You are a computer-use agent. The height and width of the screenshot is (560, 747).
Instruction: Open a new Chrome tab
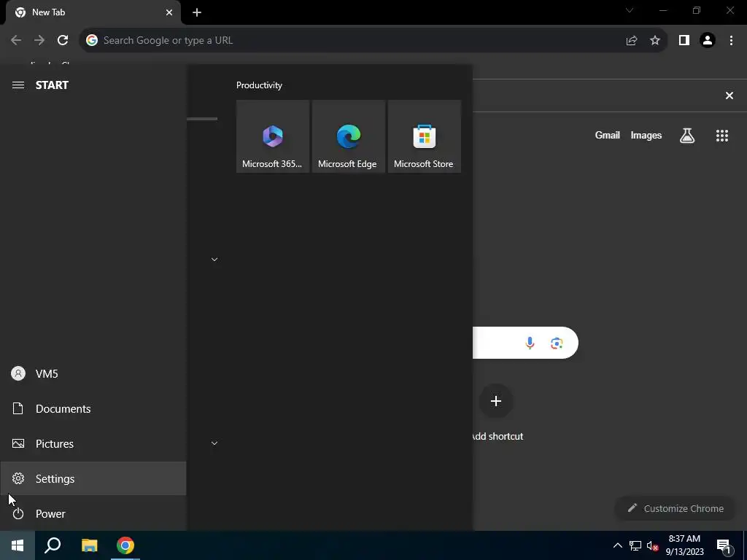pyautogui.click(x=197, y=12)
